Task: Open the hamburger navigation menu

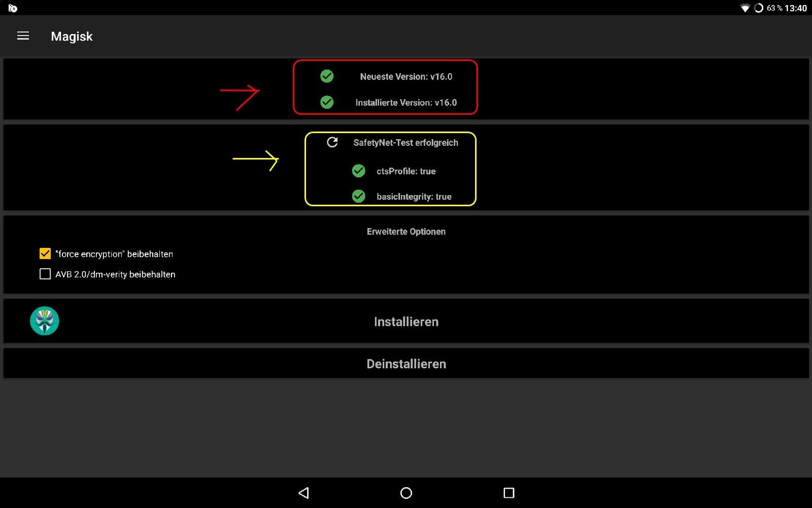Action: coord(23,36)
